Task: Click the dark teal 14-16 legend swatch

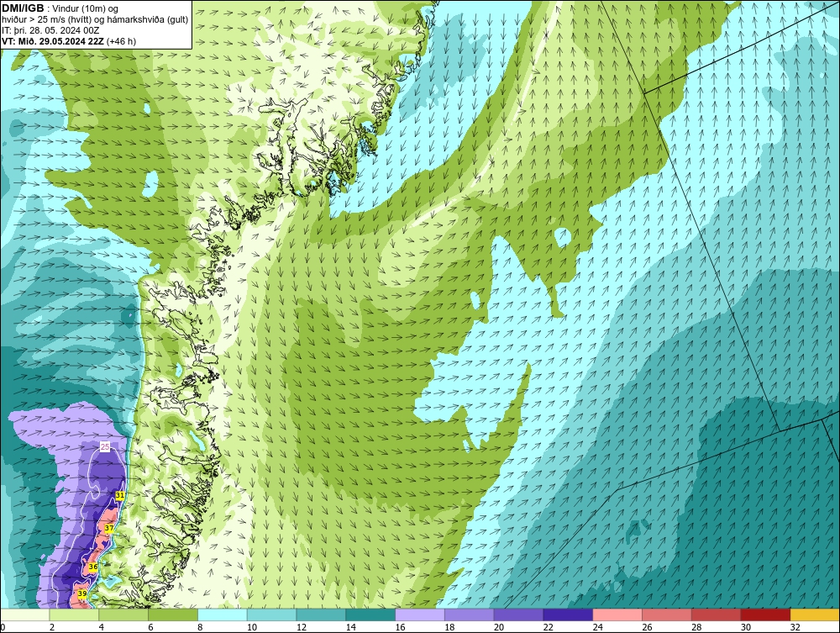Action: pyautogui.click(x=370, y=615)
